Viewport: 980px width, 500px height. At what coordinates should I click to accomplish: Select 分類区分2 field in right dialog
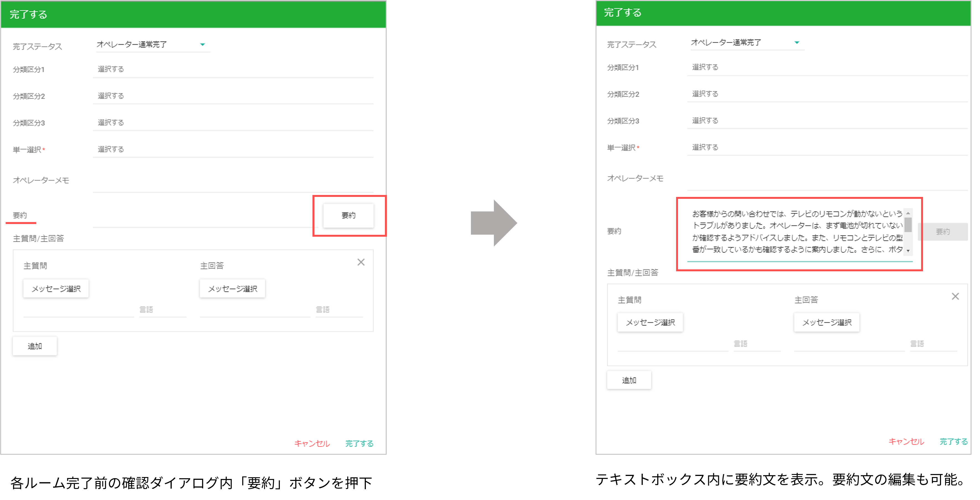tap(827, 94)
